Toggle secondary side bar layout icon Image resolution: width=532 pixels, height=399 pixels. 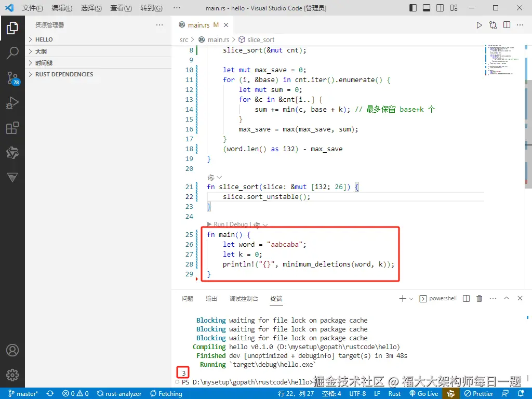click(440, 8)
